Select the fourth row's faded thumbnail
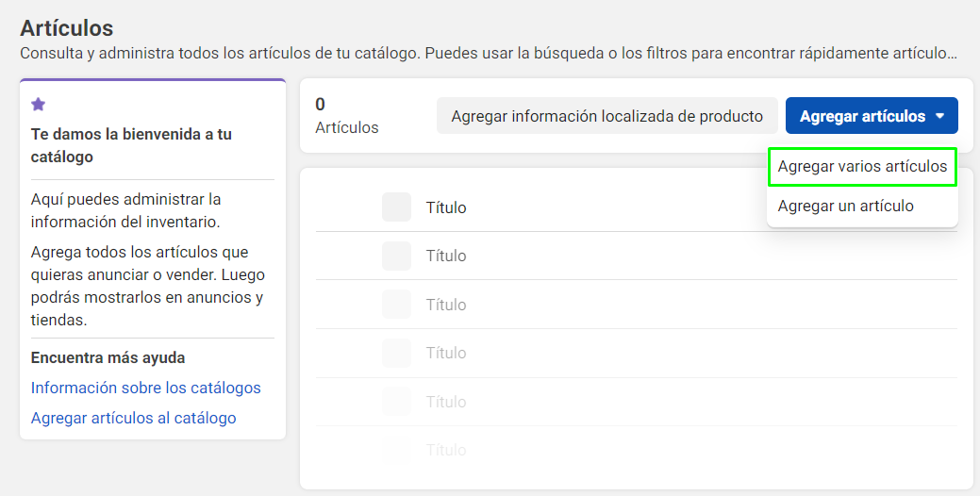 click(x=396, y=353)
